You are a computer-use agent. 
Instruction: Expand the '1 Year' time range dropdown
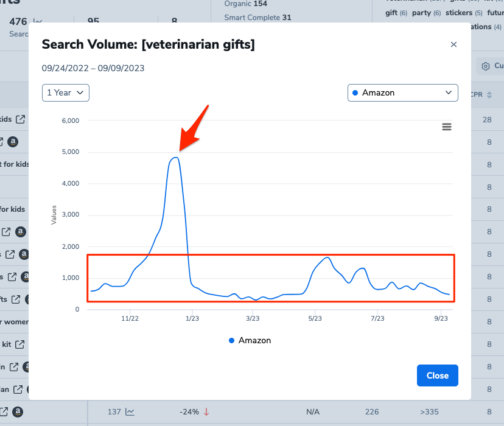tap(66, 93)
